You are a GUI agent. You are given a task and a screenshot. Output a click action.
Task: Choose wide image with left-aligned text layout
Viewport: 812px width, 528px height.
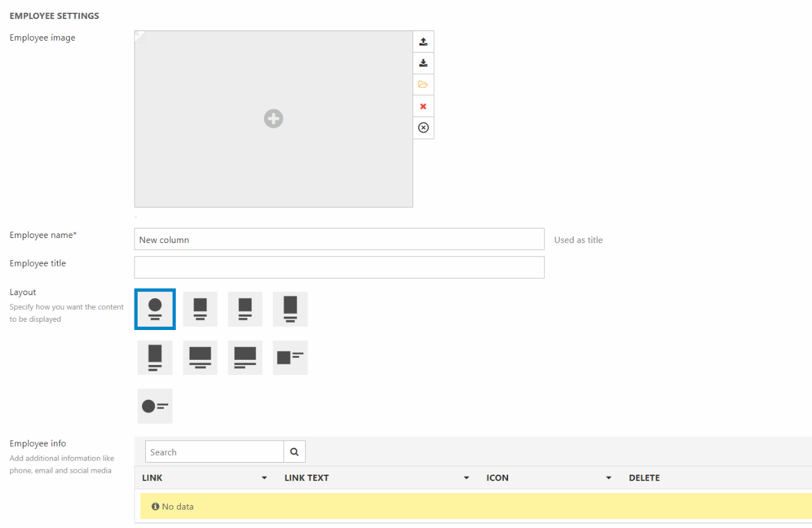tap(245, 357)
